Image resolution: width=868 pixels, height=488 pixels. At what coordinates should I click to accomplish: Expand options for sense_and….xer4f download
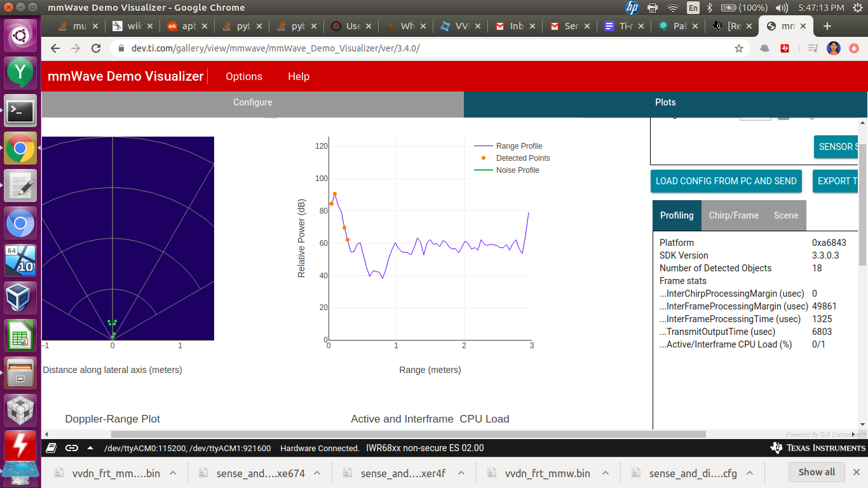[x=461, y=473]
